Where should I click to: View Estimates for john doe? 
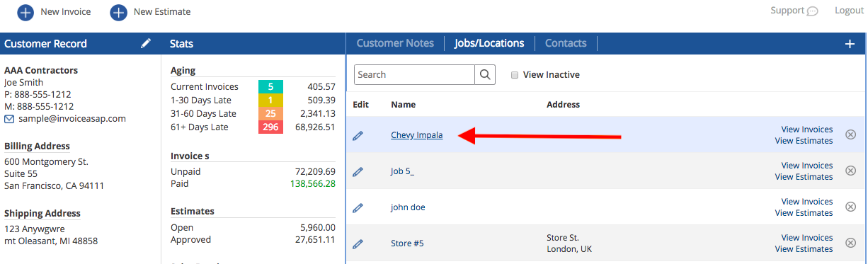(x=804, y=213)
